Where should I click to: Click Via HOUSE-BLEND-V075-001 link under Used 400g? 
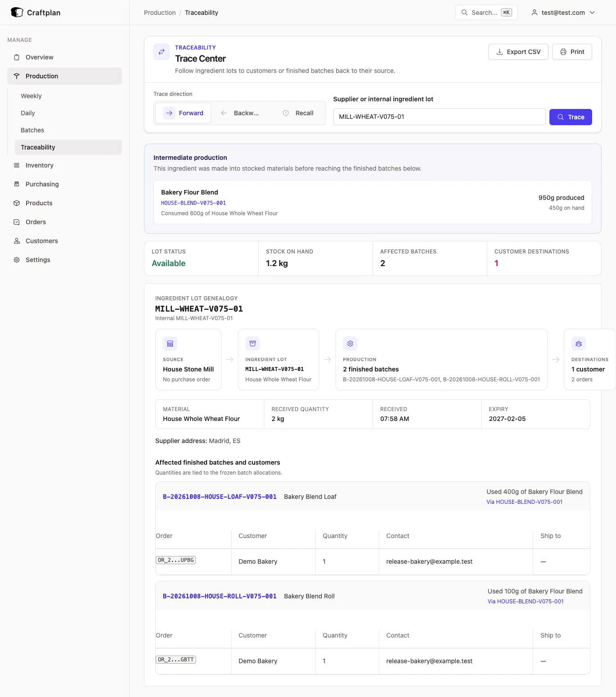point(525,502)
